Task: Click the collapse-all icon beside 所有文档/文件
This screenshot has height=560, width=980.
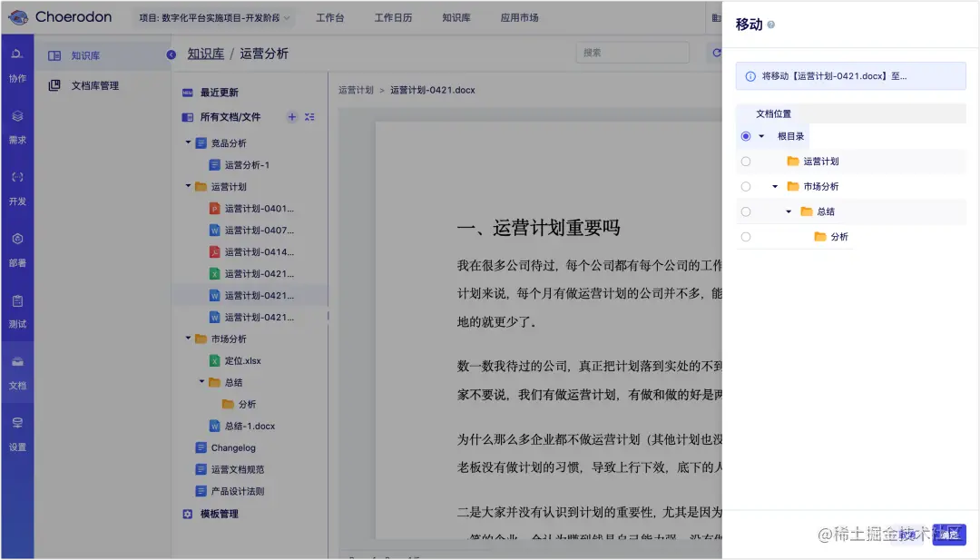Action: click(309, 117)
